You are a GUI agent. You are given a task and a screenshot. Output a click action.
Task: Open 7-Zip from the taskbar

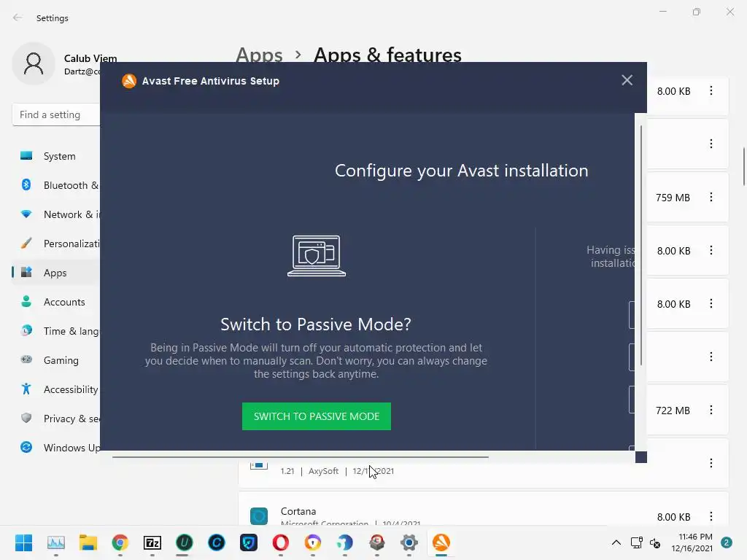[x=152, y=542]
